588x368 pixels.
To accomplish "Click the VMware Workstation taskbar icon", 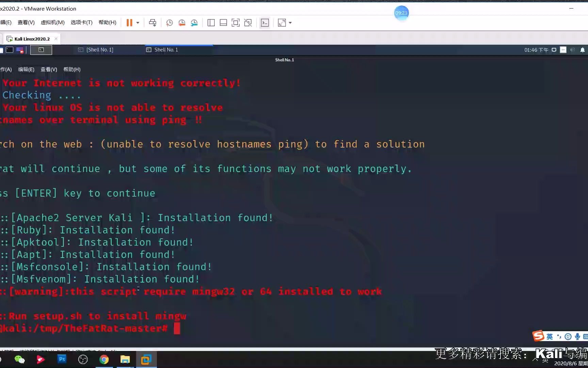I will pos(146,359).
